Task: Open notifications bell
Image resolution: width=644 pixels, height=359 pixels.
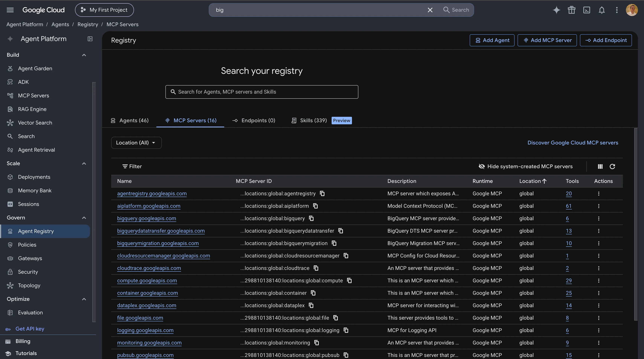Action: [602, 10]
